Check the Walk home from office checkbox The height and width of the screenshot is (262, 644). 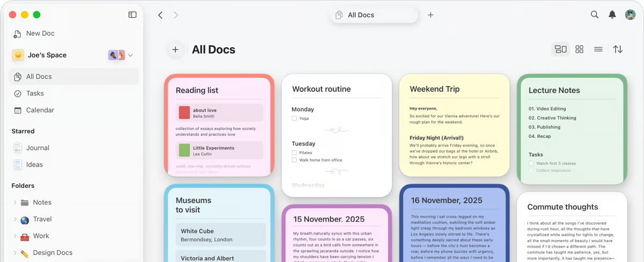294,160
